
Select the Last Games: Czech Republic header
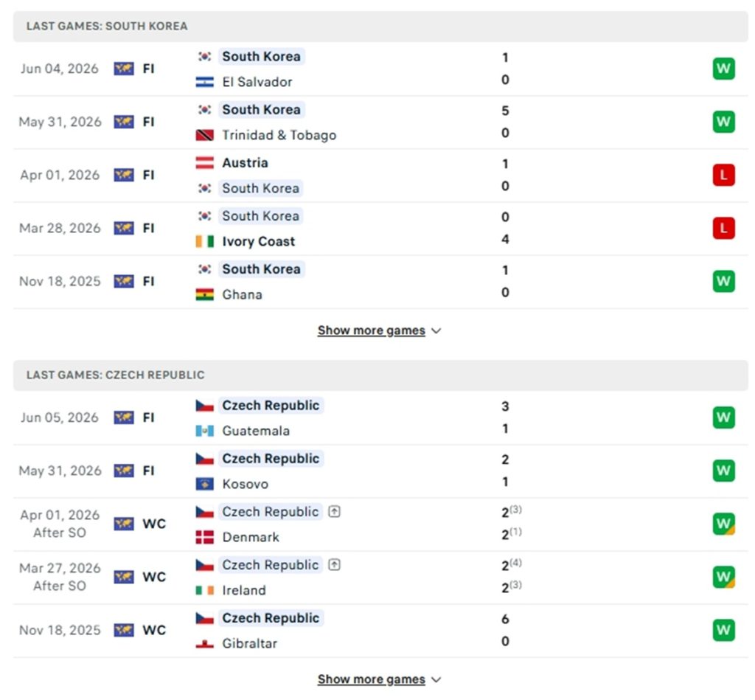tap(380, 375)
